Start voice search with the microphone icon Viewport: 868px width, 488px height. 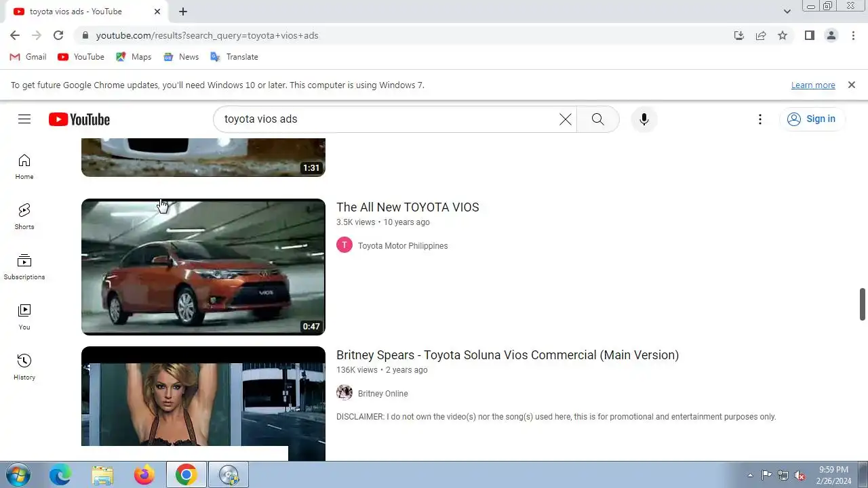point(644,119)
